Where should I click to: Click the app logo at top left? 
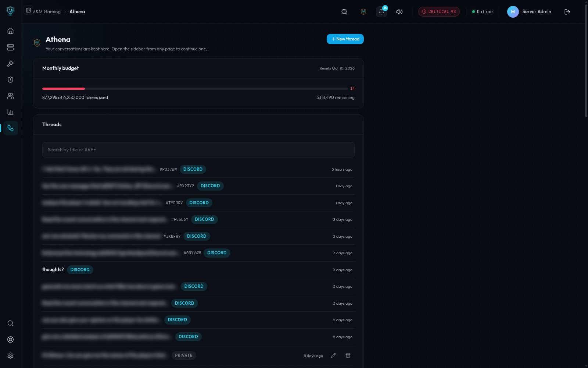(x=10, y=11)
